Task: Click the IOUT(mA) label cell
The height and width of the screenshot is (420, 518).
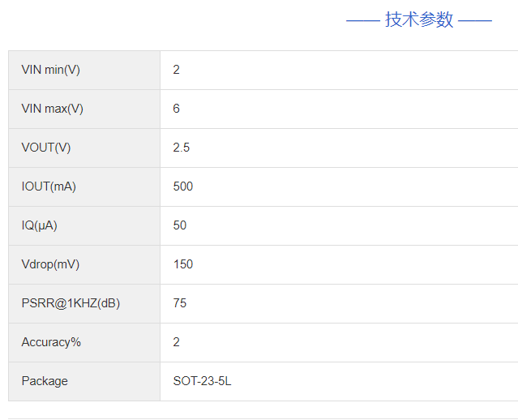Action: (x=49, y=186)
